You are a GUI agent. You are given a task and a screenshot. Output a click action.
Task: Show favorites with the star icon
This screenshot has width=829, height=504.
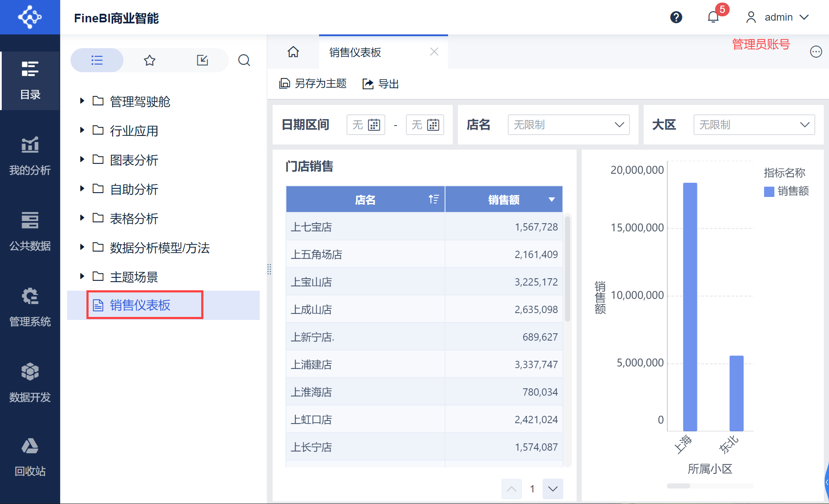[x=149, y=60]
